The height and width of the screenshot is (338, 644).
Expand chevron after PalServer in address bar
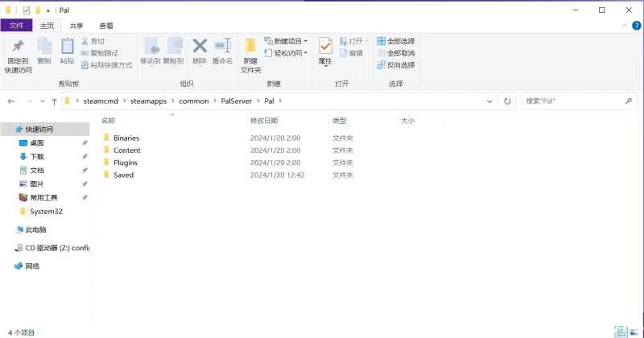(258, 101)
